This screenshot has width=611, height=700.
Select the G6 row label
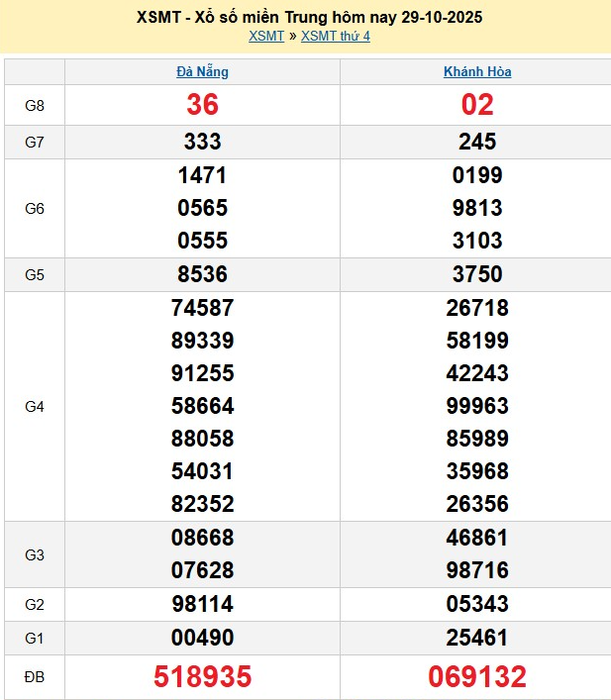pos(35,209)
